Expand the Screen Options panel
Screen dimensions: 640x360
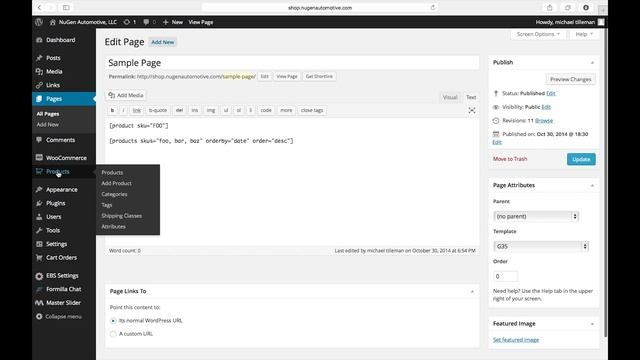538,34
